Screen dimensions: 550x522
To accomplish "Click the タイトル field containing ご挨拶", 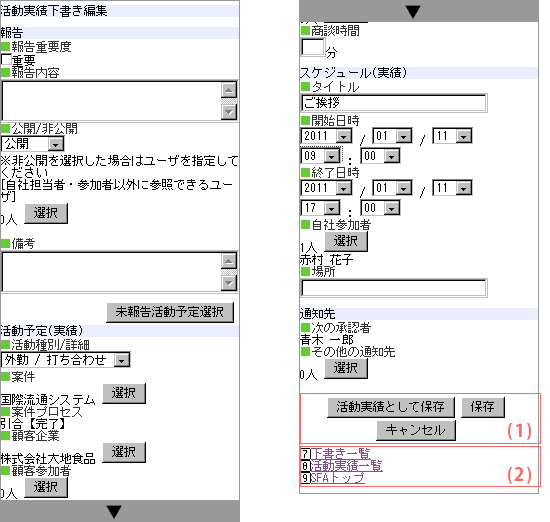I will click(x=394, y=103).
